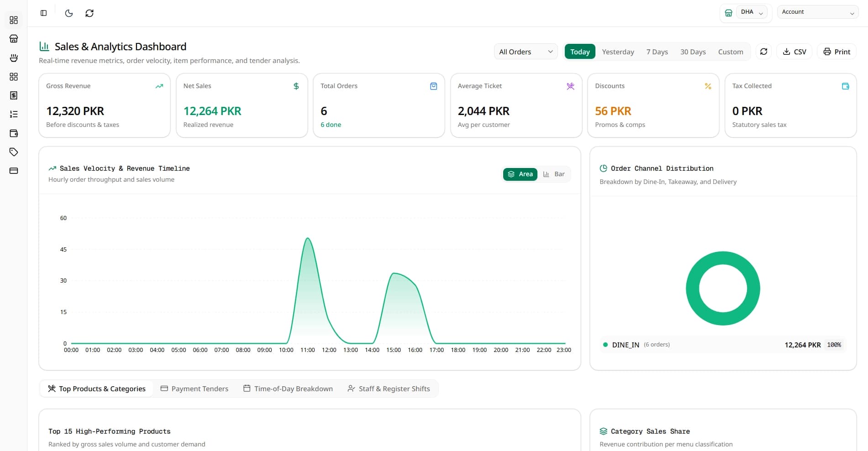Screen dimensions: 868x451
Task: Print the dashboard report
Action: (x=837, y=52)
